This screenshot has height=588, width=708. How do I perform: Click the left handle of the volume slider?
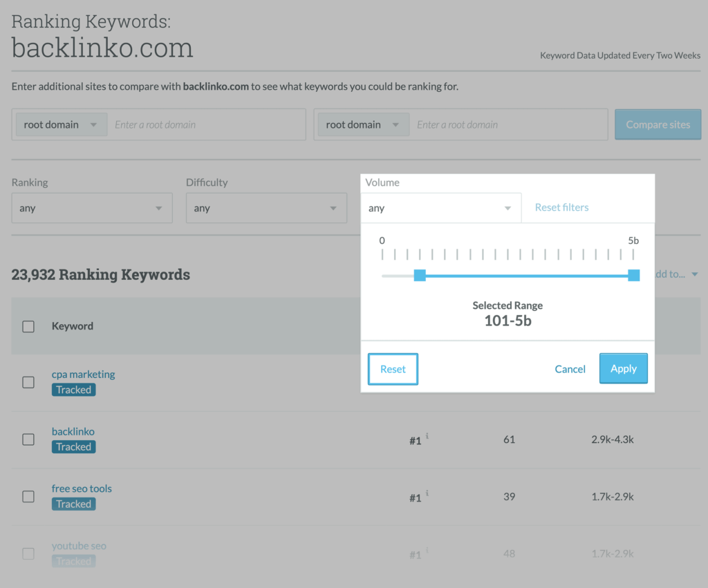(x=420, y=276)
